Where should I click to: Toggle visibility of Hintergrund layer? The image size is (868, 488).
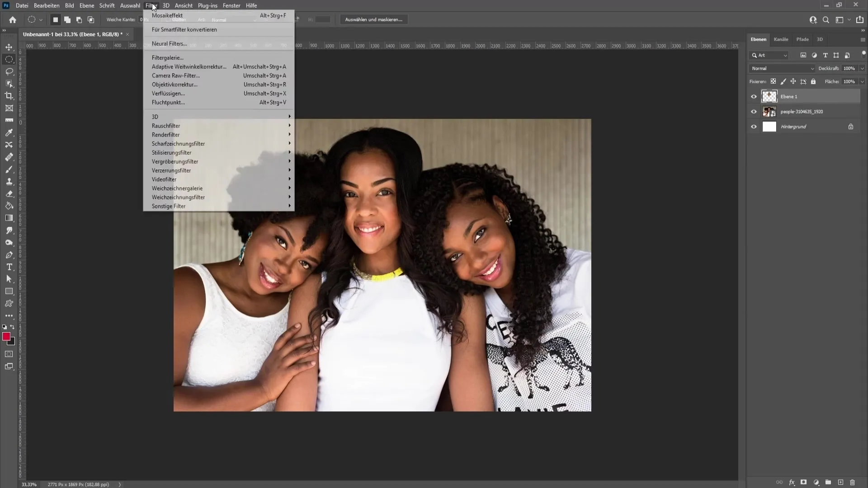click(755, 127)
